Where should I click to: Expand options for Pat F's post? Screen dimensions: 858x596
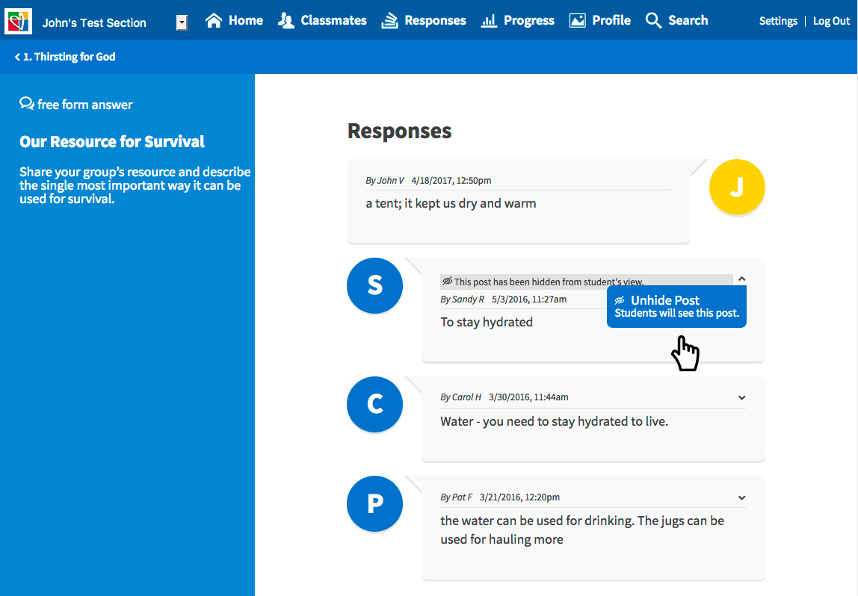(x=741, y=498)
